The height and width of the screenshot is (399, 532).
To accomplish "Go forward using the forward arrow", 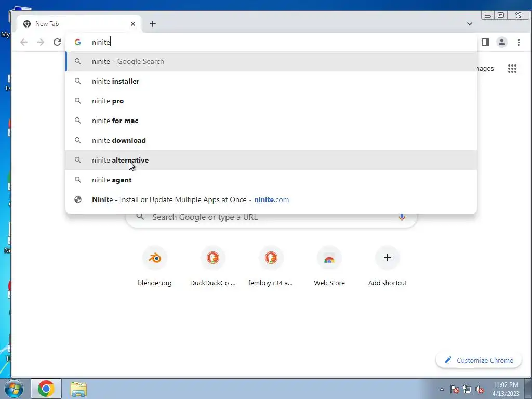I will click(41, 42).
